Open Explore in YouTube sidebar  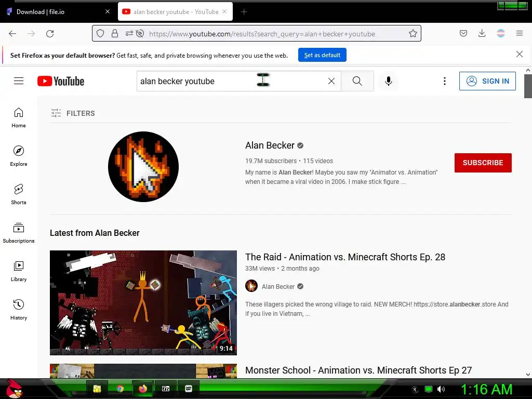[19, 156]
